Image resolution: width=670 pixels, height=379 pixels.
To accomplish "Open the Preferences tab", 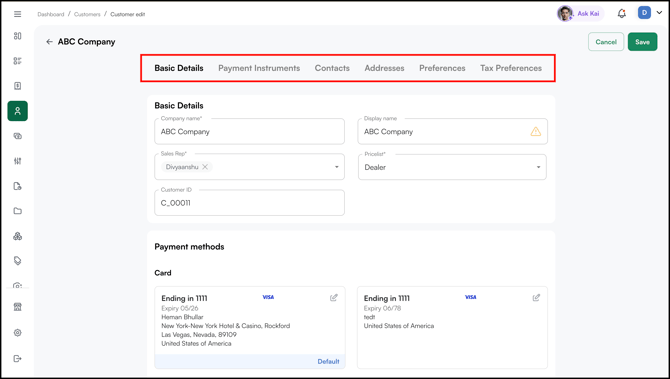I will click(x=442, y=68).
